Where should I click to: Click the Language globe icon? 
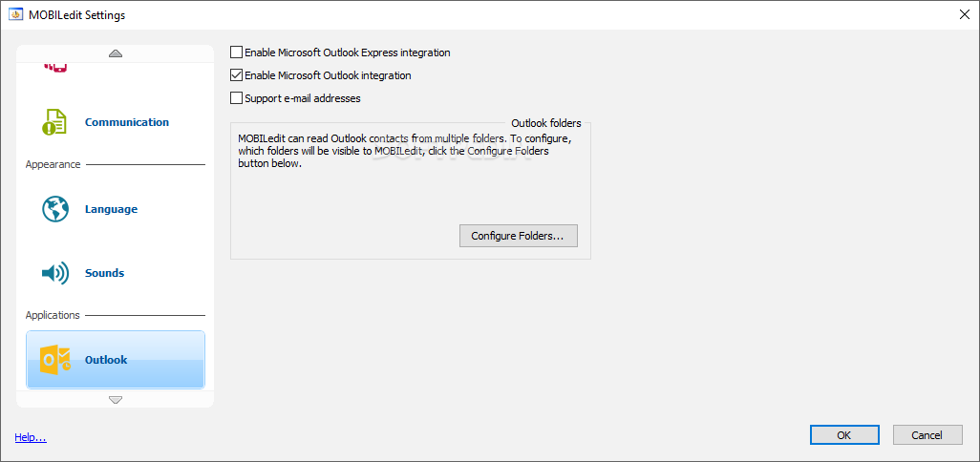55,209
